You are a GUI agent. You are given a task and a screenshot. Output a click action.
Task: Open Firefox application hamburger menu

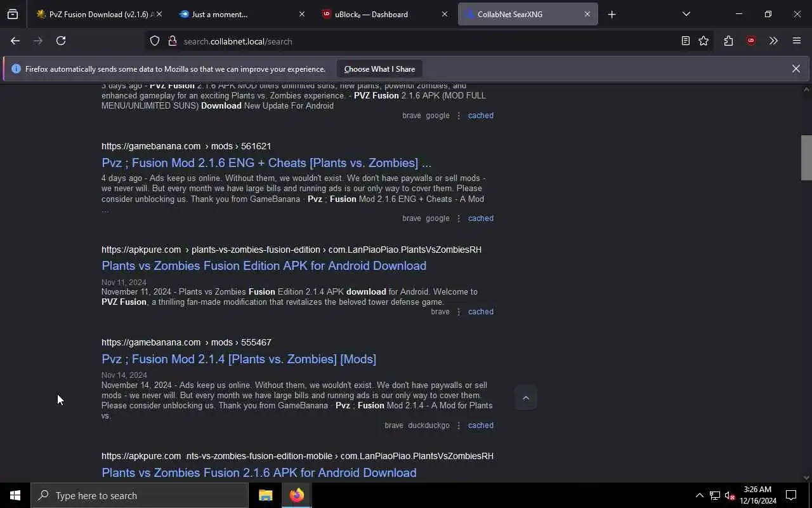[797, 41]
